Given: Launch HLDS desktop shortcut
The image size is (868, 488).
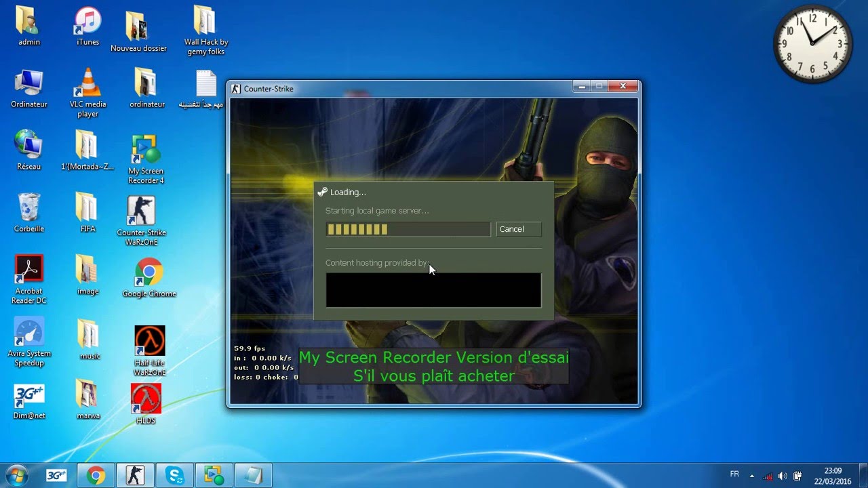Looking at the screenshot, I should pyautogui.click(x=146, y=404).
